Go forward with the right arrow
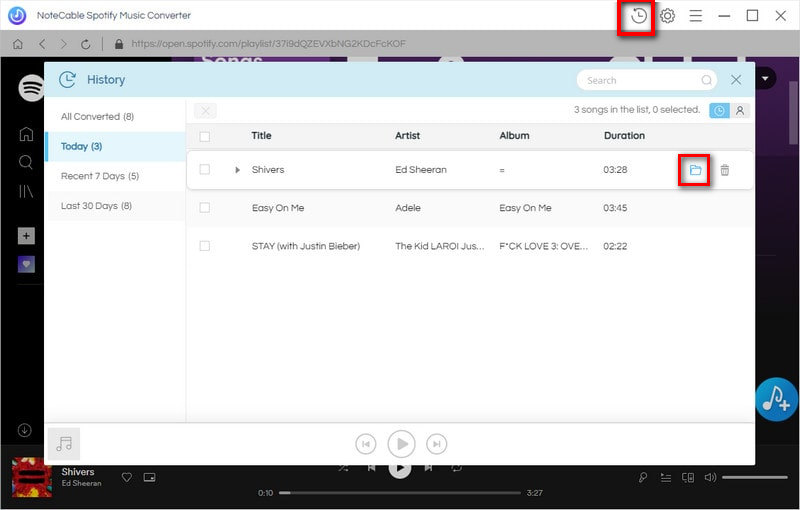The height and width of the screenshot is (510, 800). coord(63,44)
